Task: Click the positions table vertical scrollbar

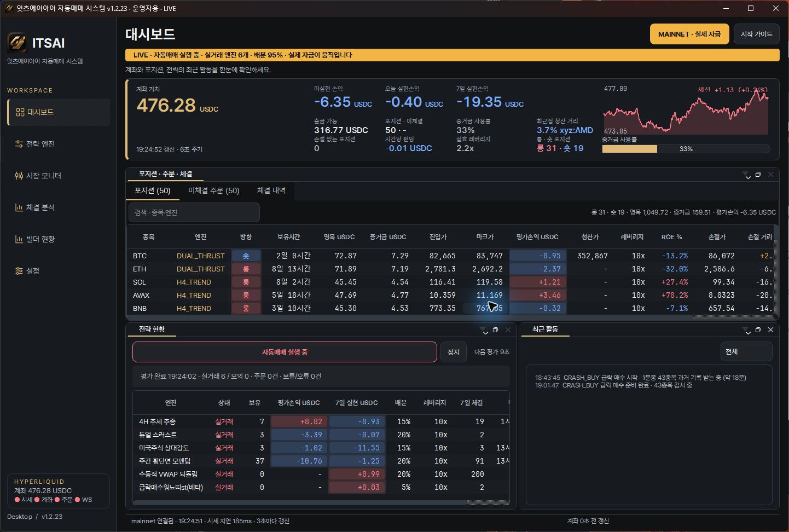Action: point(776,270)
